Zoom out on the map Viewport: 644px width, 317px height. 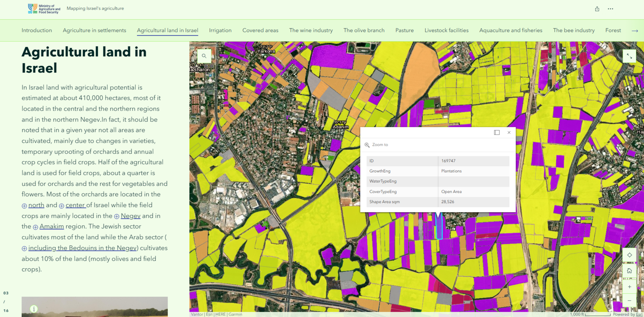(629, 300)
